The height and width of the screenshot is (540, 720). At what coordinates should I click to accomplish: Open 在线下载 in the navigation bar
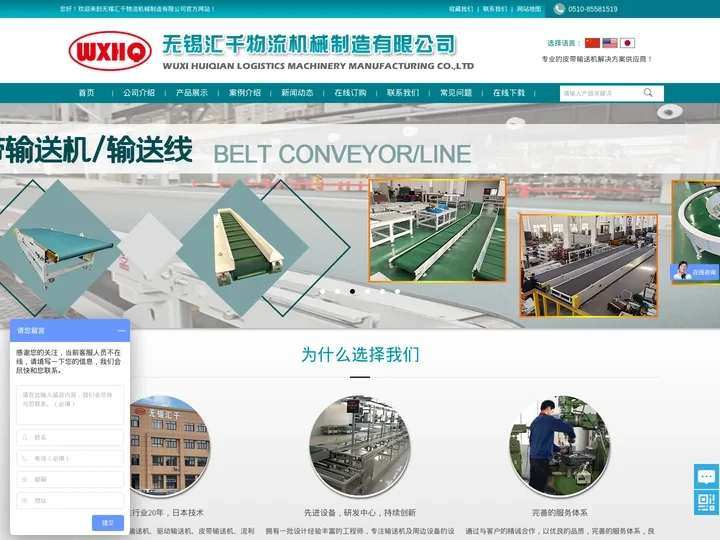[509, 93]
